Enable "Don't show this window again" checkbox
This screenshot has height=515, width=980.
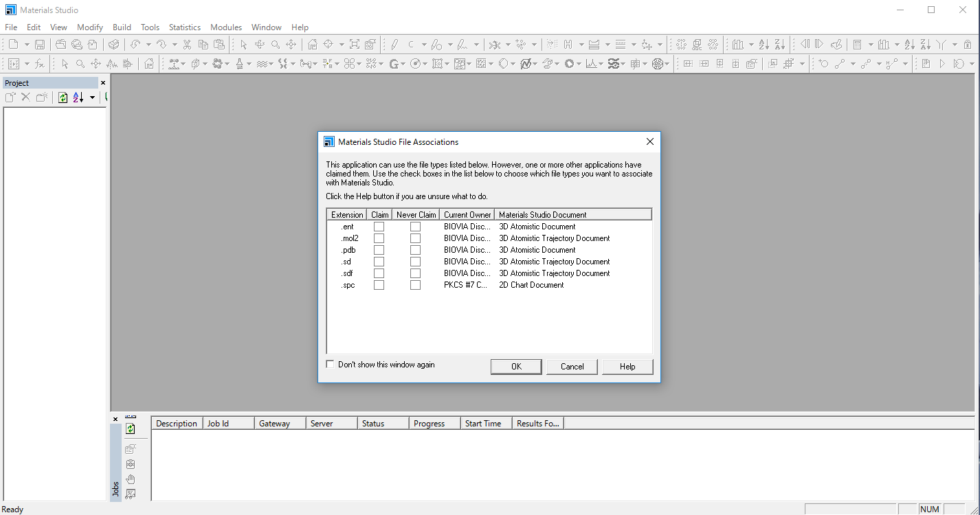(x=331, y=365)
